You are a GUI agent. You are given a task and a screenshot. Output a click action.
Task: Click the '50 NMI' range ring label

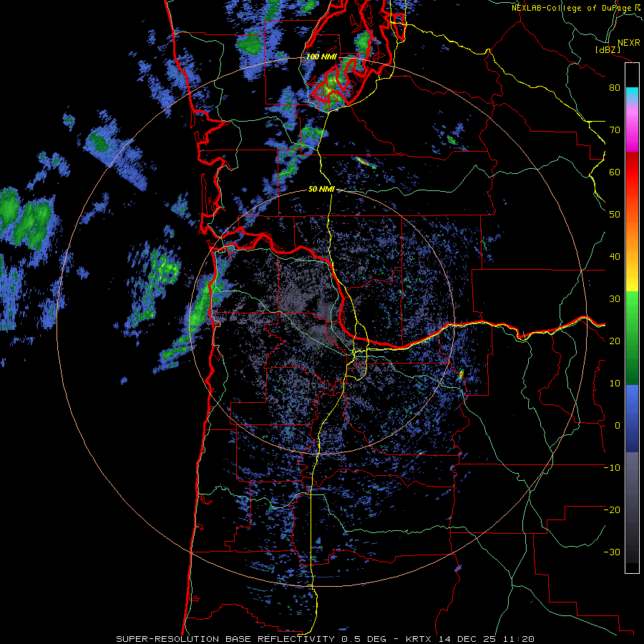tap(321, 190)
